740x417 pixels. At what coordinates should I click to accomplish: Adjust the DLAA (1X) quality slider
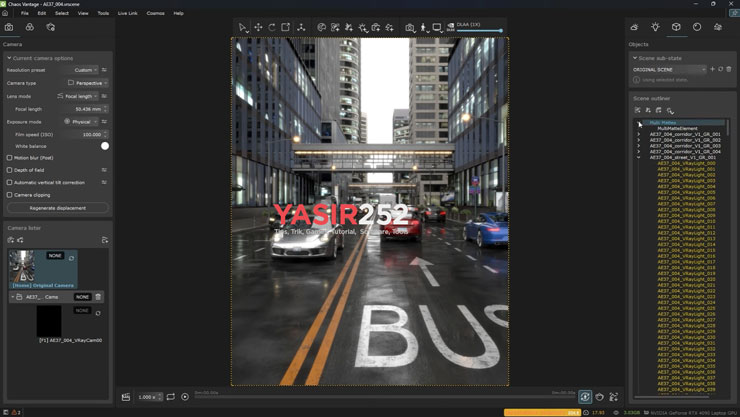(479, 31)
